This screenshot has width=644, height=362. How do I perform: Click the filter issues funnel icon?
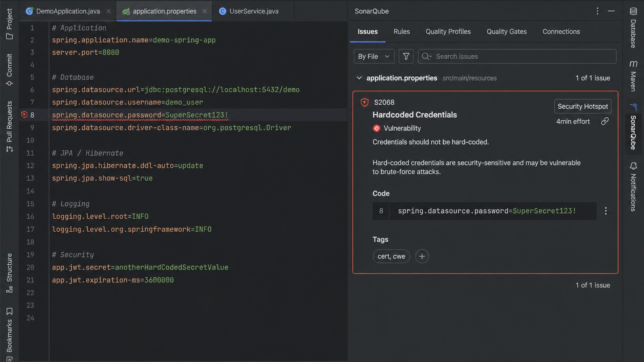406,56
